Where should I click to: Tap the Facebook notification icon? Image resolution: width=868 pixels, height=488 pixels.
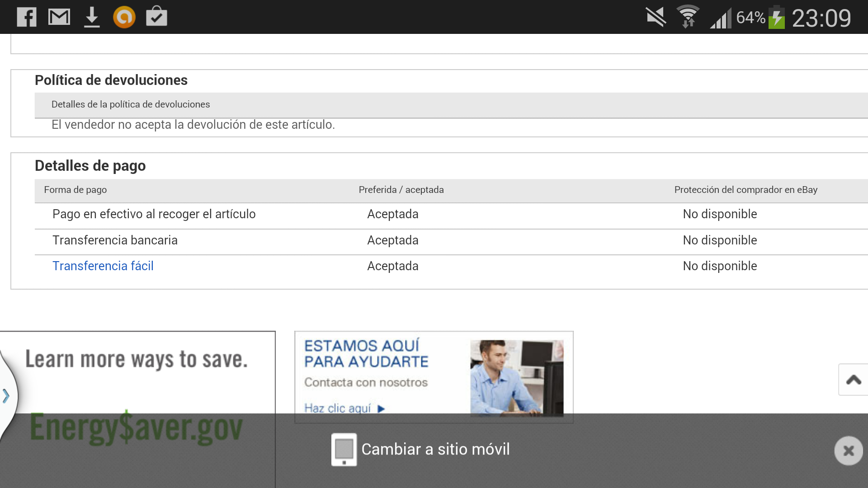(27, 18)
